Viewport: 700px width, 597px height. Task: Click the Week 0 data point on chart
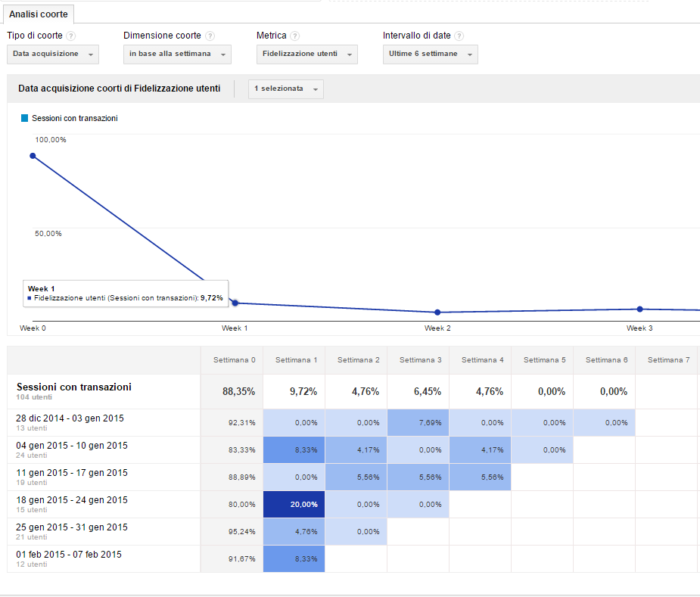33,156
